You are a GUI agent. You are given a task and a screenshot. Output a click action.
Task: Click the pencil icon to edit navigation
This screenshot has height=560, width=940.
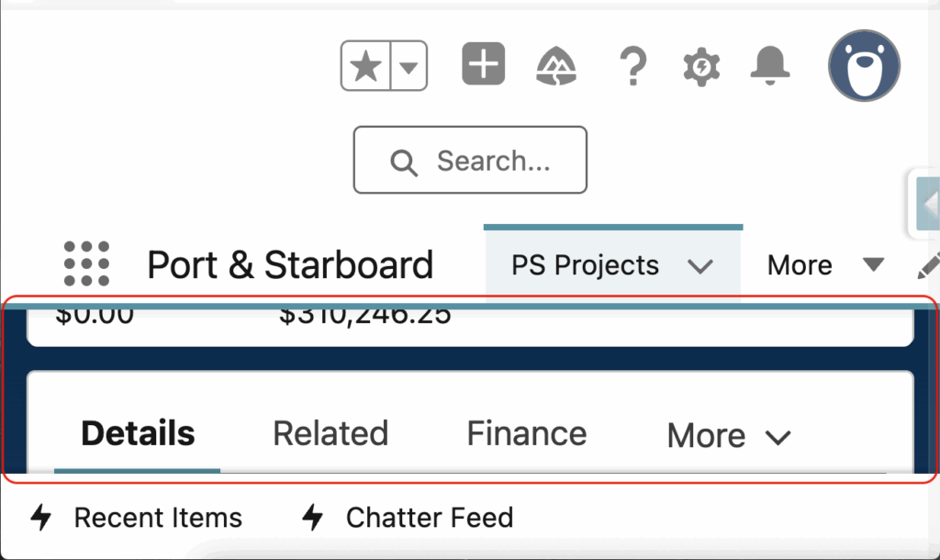click(927, 266)
